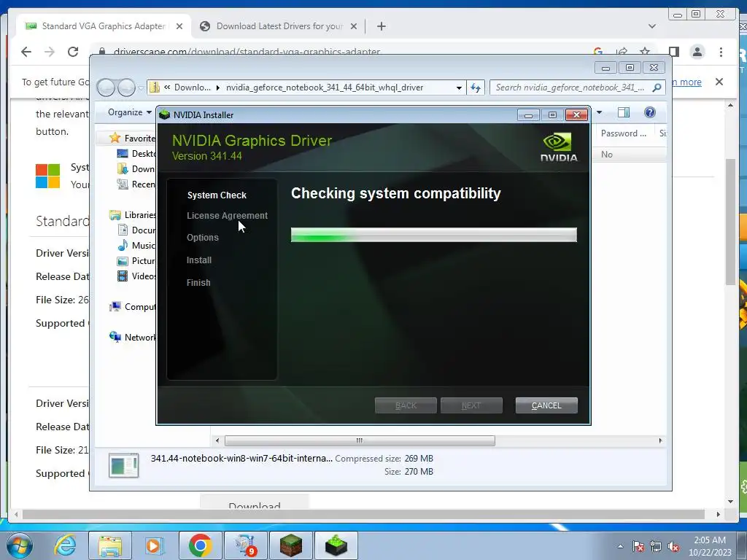Open Music library in navigation pane
747x560 pixels.
136,245
